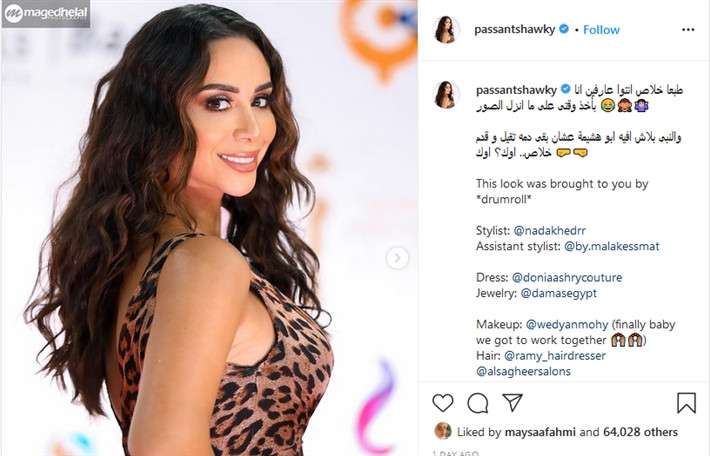Advance to next photo with carousel arrow
The image size is (710, 456).
click(397, 258)
